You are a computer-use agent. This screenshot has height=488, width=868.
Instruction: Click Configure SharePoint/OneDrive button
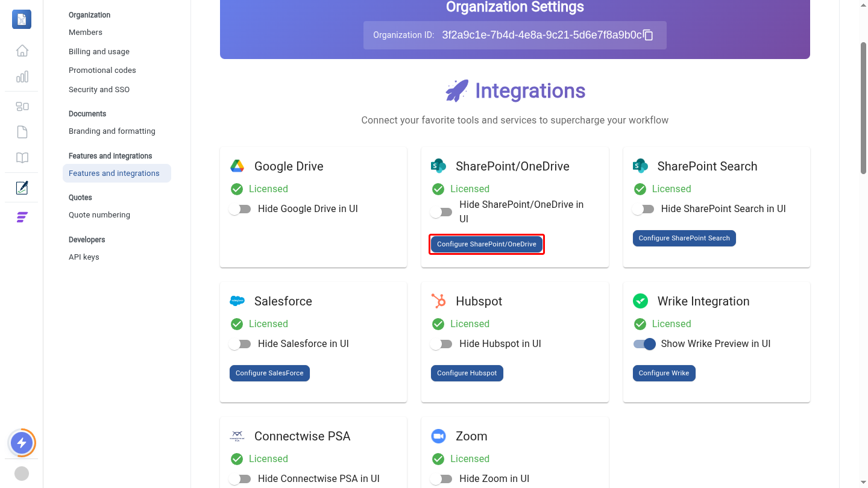click(486, 244)
